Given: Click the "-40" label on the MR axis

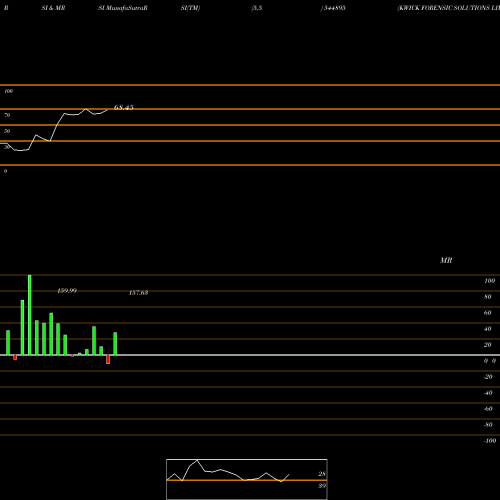Looking at the screenshot, I should [x=488, y=393].
